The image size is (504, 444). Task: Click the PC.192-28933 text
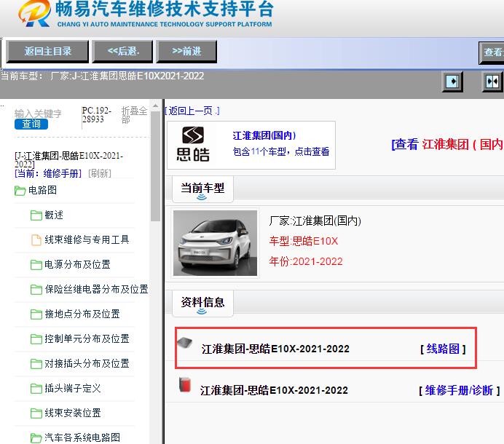tap(97, 115)
